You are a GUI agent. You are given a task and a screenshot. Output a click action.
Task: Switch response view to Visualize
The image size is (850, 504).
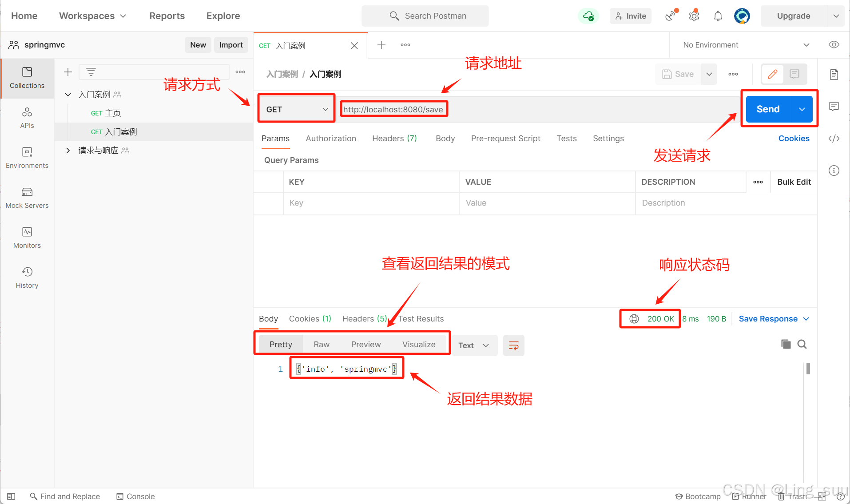tap(419, 345)
